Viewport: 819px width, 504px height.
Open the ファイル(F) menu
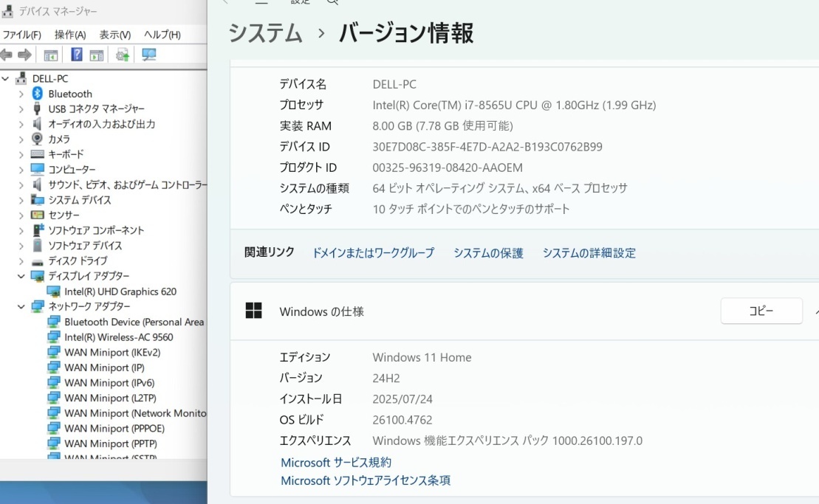(22, 35)
